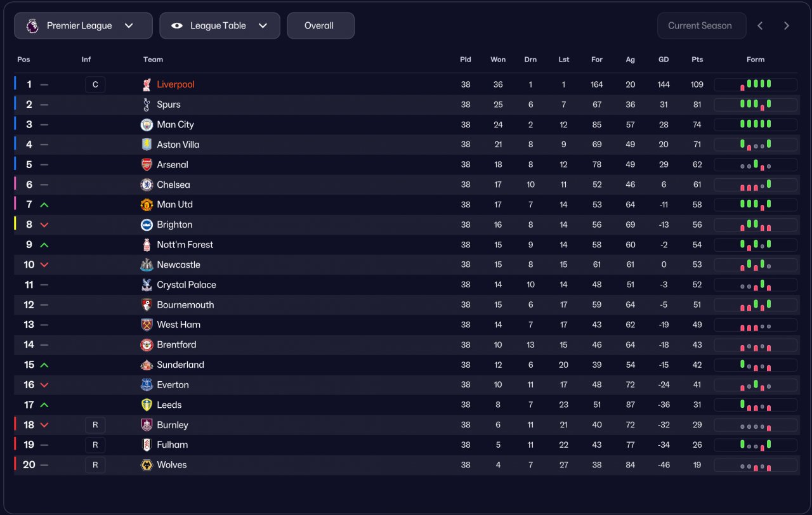Sort table by the GD column header
Image resolution: width=812 pixels, height=515 pixels.
click(x=664, y=60)
